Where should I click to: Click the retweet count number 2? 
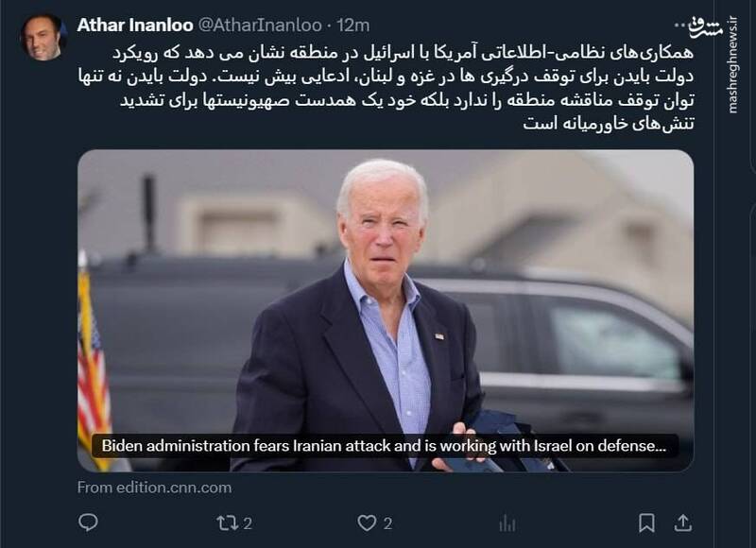248,523
